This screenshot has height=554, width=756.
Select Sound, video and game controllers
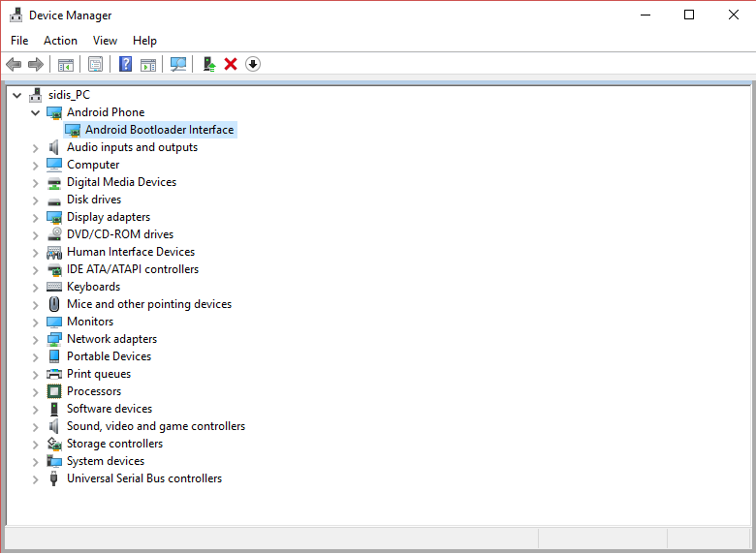click(155, 426)
